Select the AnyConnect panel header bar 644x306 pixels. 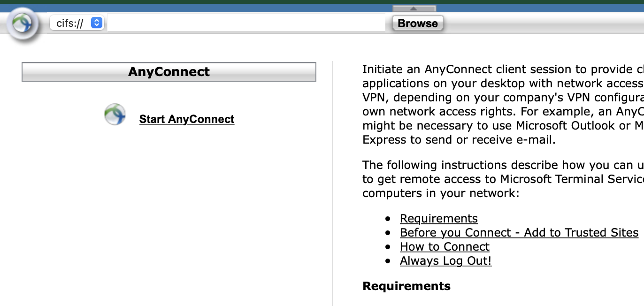click(x=169, y=72)
